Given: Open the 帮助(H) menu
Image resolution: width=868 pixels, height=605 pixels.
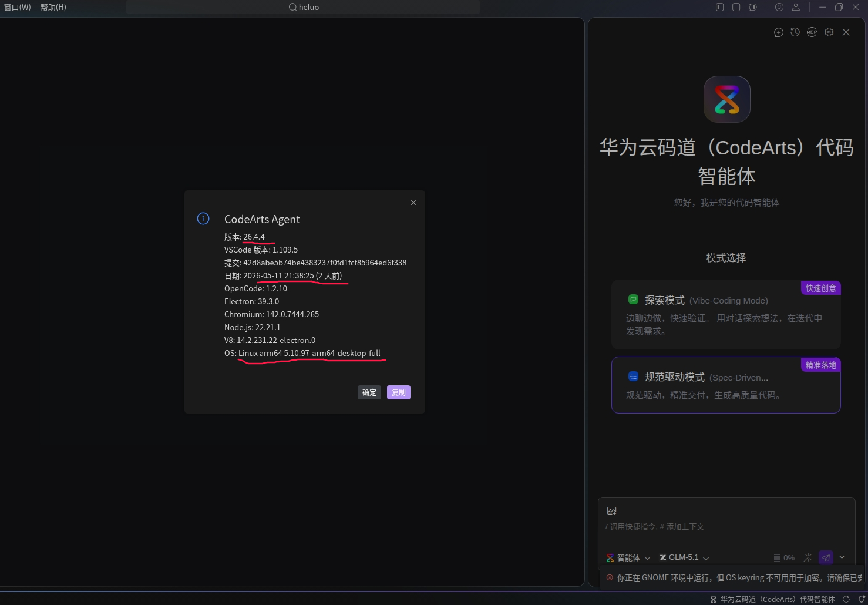Looking at the screenshot, I should (53, 7).
